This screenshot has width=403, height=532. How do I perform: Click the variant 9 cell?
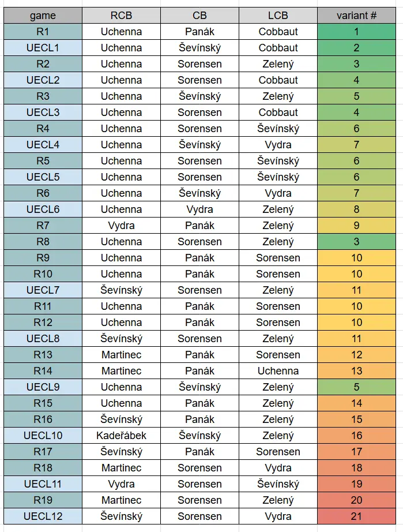point(356,226)
